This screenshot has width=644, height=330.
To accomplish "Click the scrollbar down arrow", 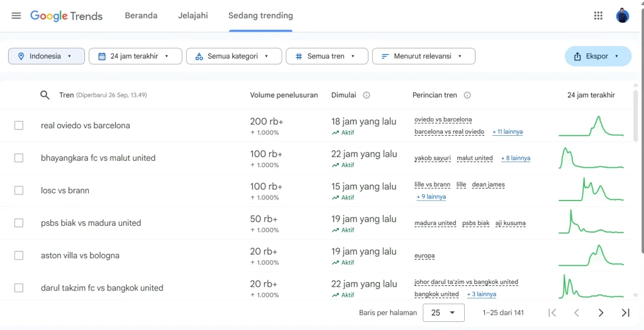I will click(x=636, y=295).
